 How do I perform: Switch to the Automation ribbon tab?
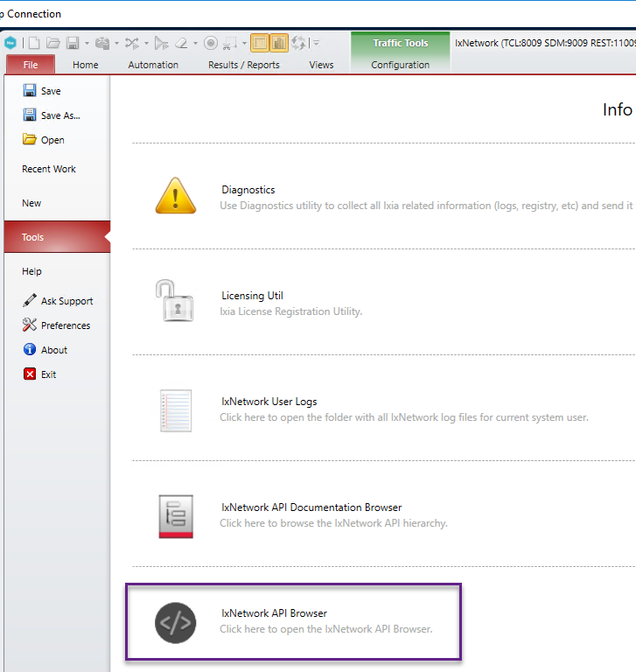coord(153,65)
